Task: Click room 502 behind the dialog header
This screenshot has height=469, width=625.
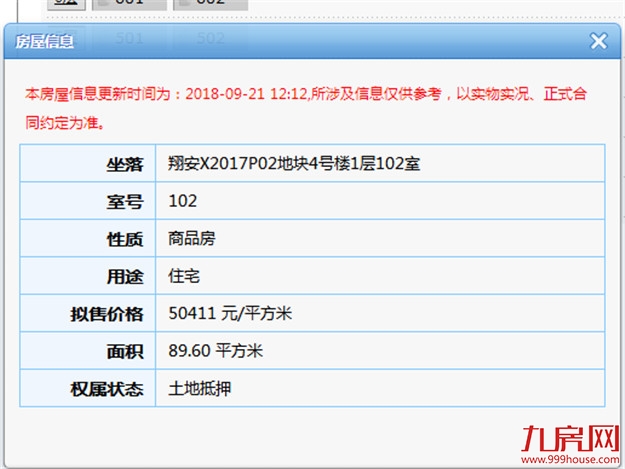Action: [x=210, y=38]
